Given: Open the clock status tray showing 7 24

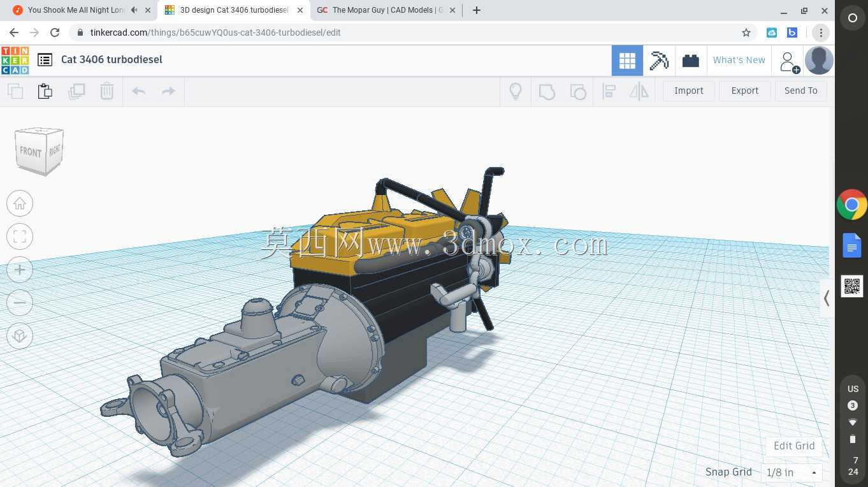Looking at the screenshot, I should coord(853,466).
